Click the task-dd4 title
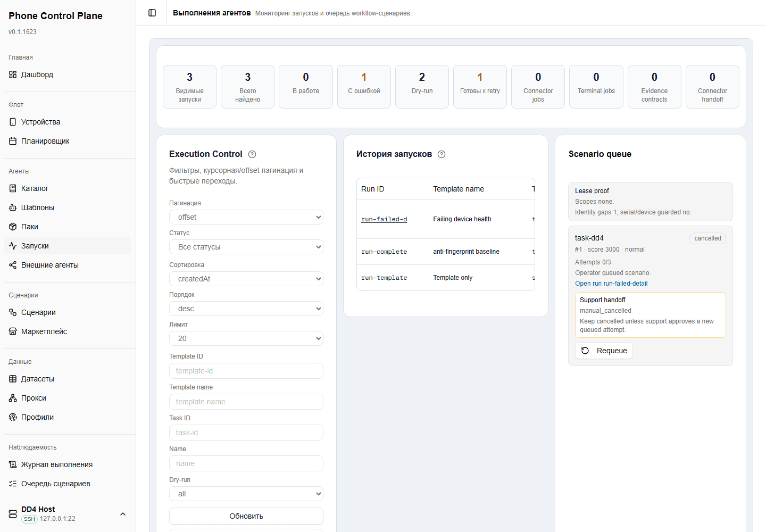This screenshot has height=532, width=766. pyautogui.click(x=589, y=238)
